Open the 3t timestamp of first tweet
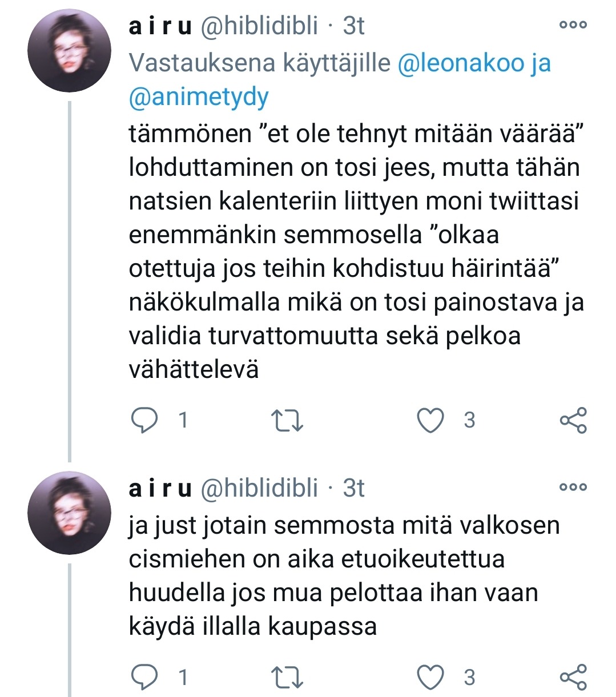Screen dimensions: 616x697 (x=353, y=26)
